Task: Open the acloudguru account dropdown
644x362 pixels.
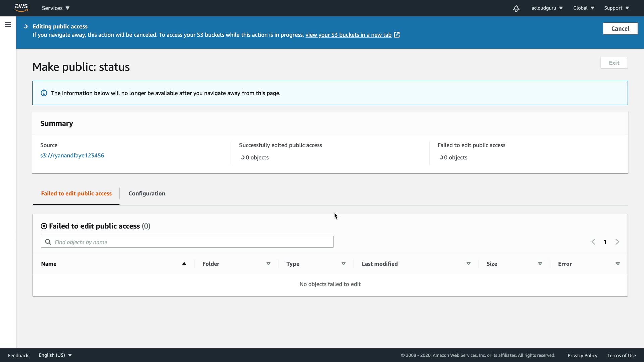Action: pos(547,8)
